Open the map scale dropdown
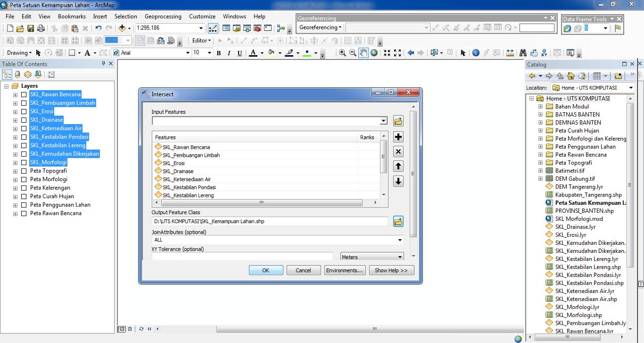This screenshot has width=644, height=343. coord(201,28)
